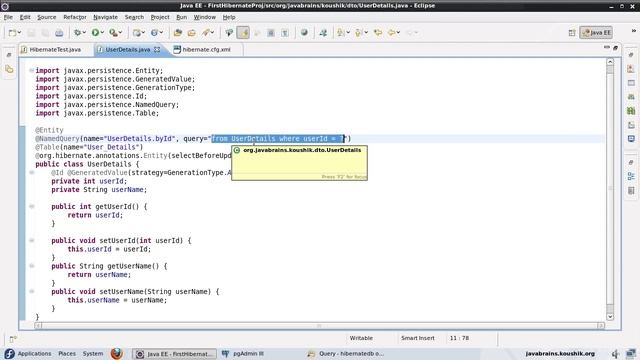This screenshot has height=360, width=640.
Task: Click the Print toolbar icon
Action: (x=59, y=33)
